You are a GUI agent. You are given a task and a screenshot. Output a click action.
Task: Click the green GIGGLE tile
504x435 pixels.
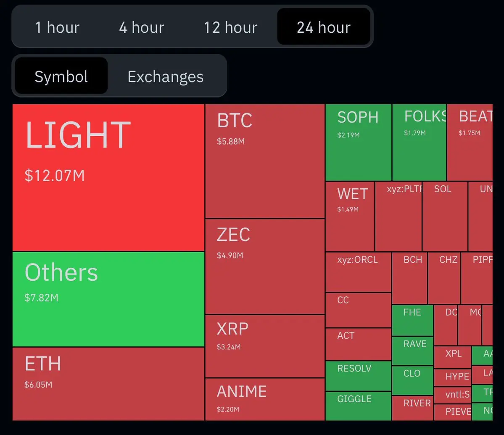click(359, 406)
